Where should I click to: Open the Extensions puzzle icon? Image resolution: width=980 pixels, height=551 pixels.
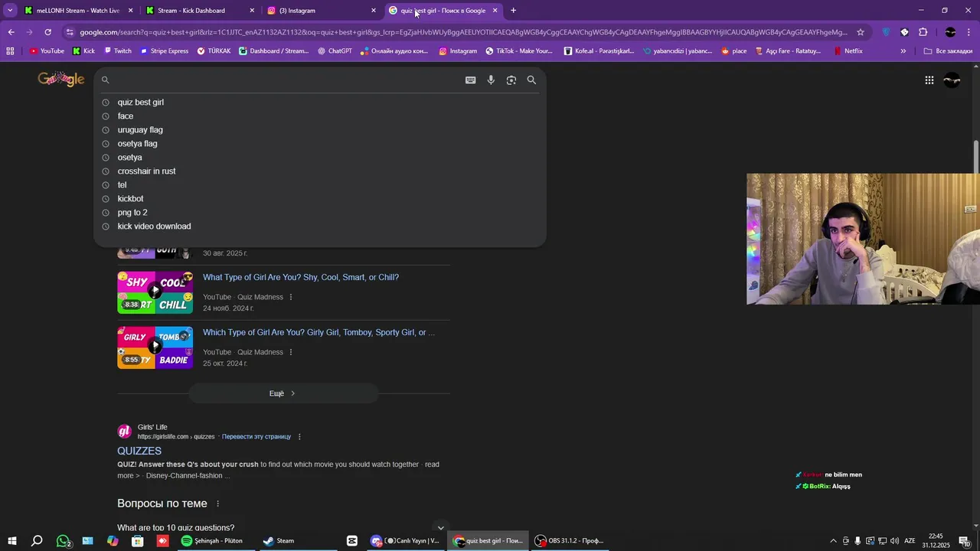923,32
